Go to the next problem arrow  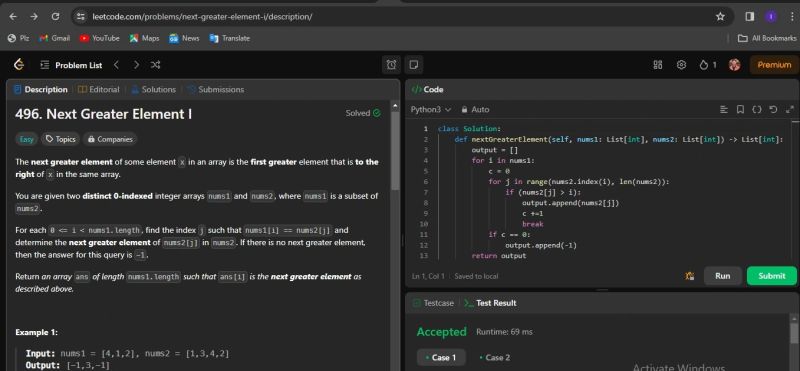tap(136, 65)
